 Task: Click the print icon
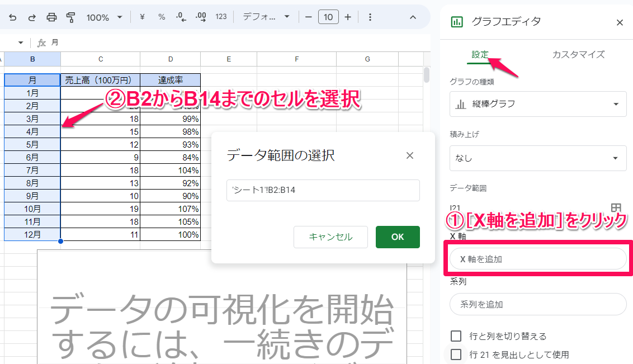pos(51,17)
